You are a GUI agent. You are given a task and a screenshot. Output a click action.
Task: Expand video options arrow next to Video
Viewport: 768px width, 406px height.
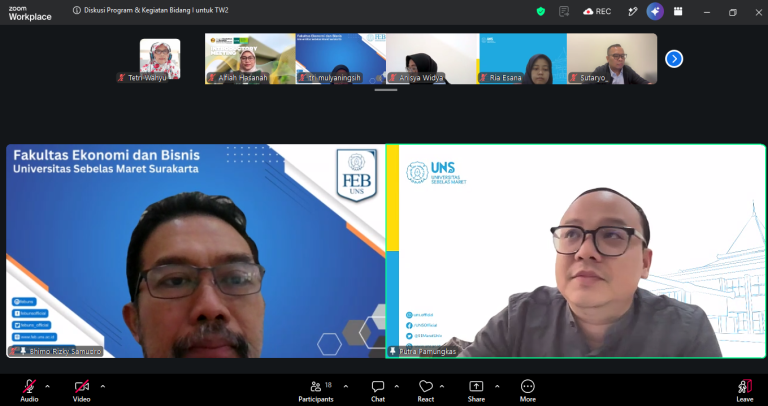pyautogui.click(x=103, y=386)
